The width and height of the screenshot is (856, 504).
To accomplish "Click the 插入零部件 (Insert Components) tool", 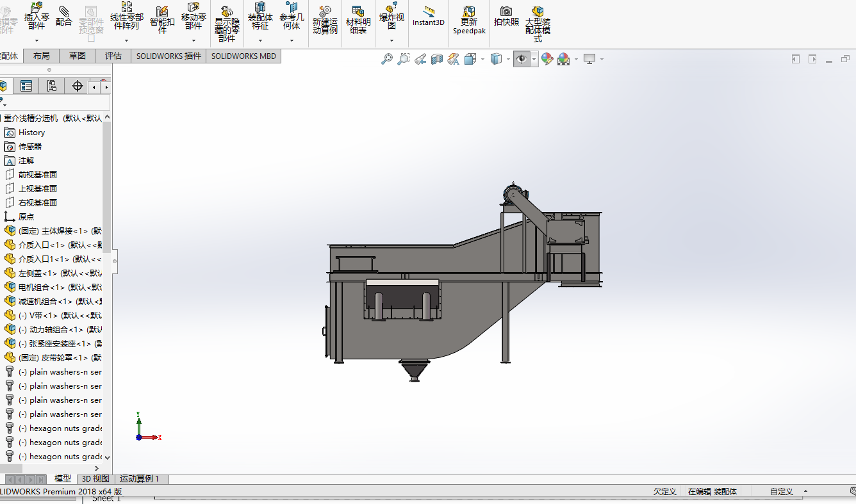I will tap(37, 16).
